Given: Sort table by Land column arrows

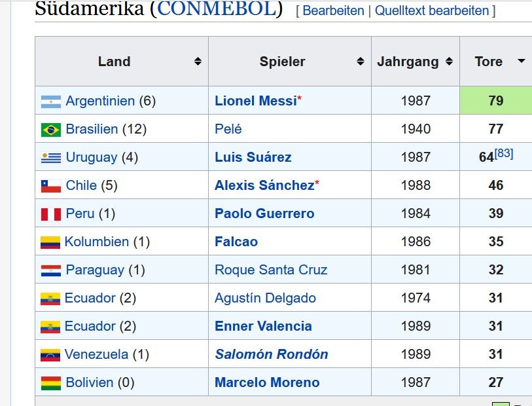Looking at the screenshot, I should coord(198,62).
